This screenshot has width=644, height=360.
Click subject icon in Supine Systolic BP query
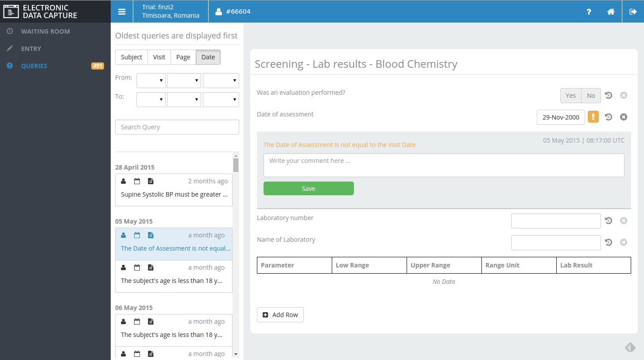coord(124,181)
